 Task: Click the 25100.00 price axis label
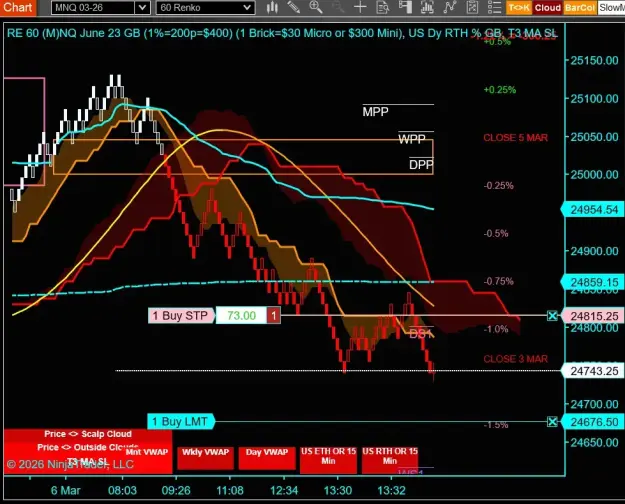point(594,99)
